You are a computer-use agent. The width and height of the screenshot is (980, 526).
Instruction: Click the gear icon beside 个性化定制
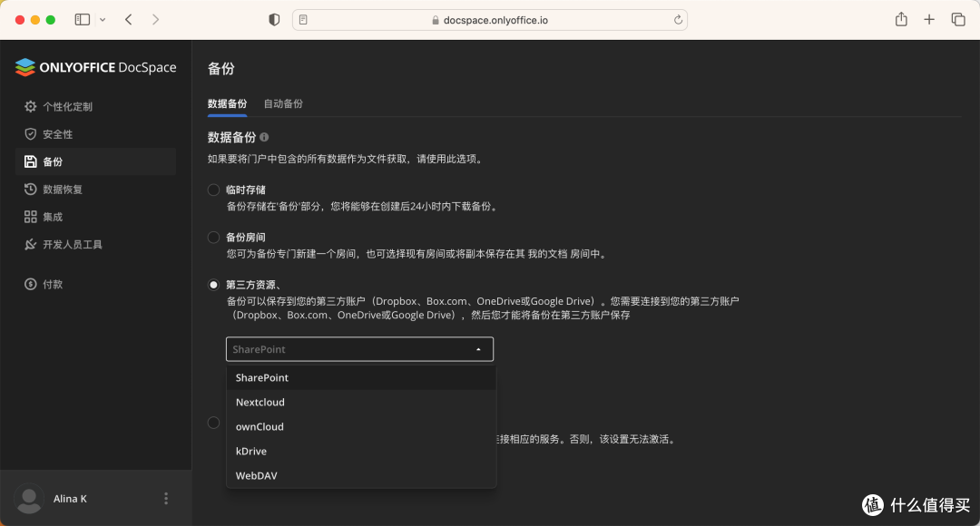coord(30,107)
